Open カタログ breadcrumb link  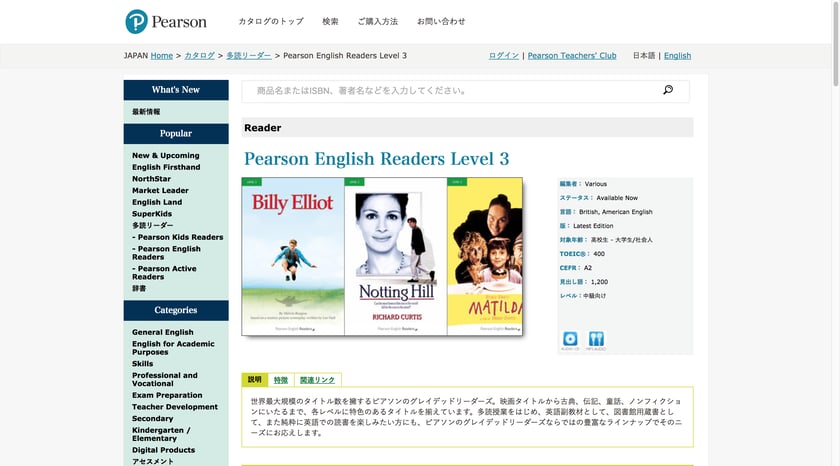tap(199, 56)
